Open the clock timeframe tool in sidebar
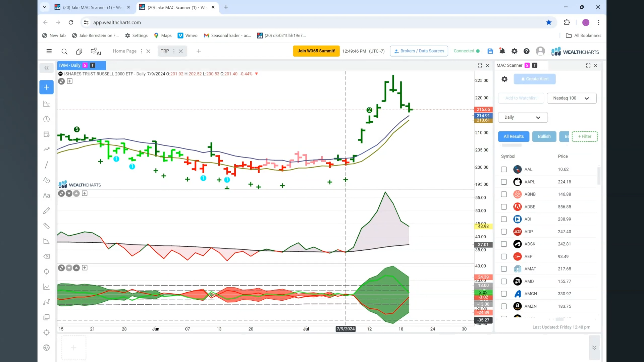 click(x=47, y=119)
